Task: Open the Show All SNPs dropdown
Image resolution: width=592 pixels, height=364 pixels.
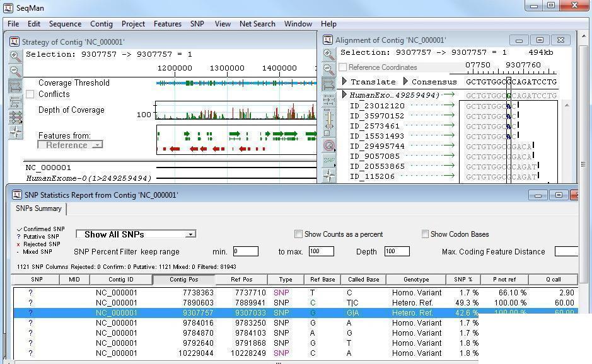Action: point(136,234)
